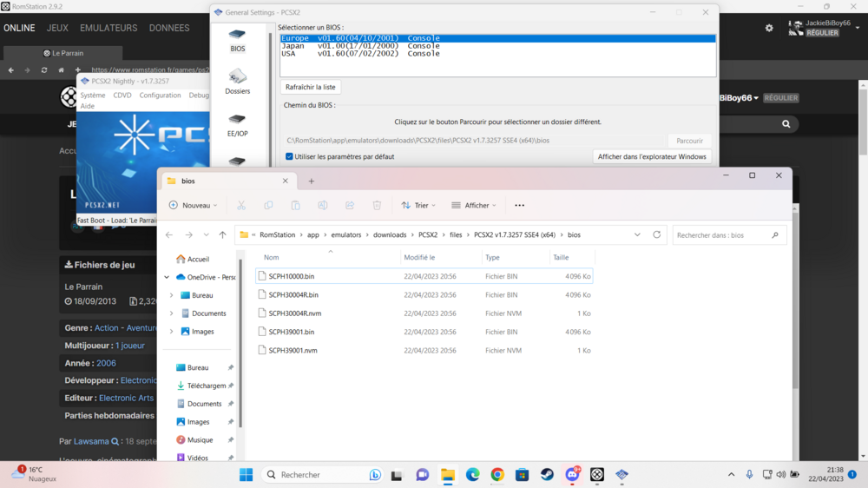This screenshot has height=488, width=868.
Task: Open the Afficher view dropdown
Action: click(474, 206)
